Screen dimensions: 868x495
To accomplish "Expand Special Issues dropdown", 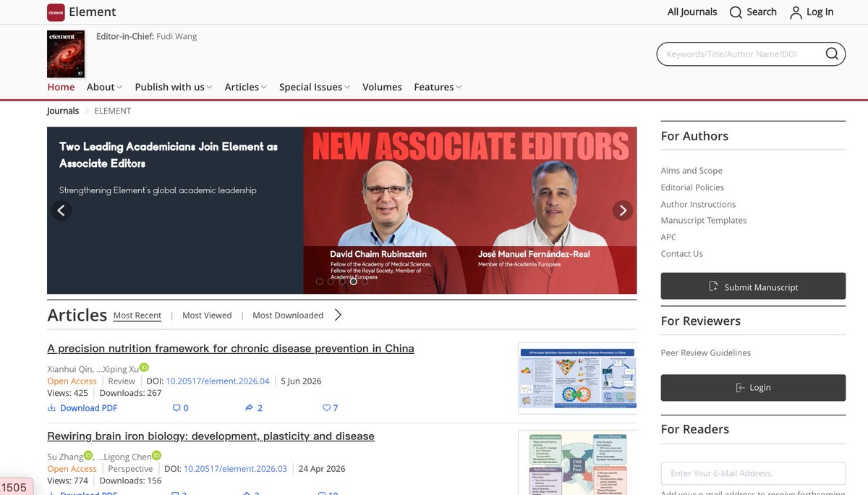I will click(x=315, y=87).
